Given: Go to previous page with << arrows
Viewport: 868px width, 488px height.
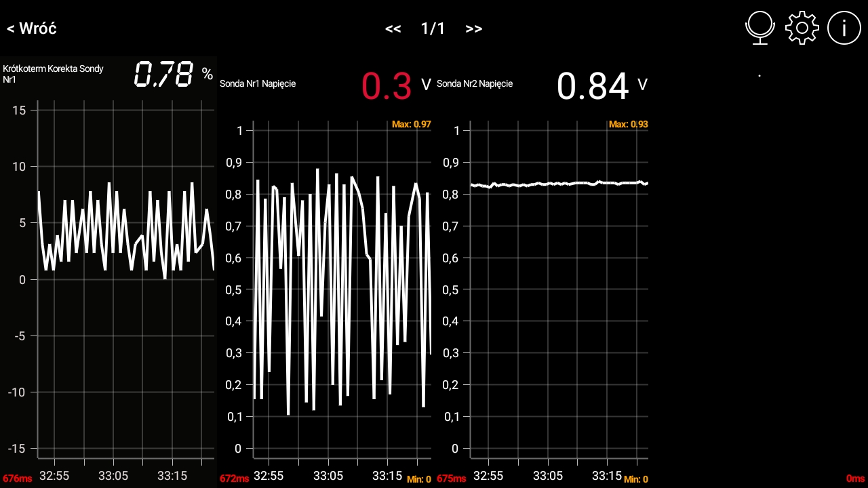Looking at the screenshot, I should pos(393,28).
